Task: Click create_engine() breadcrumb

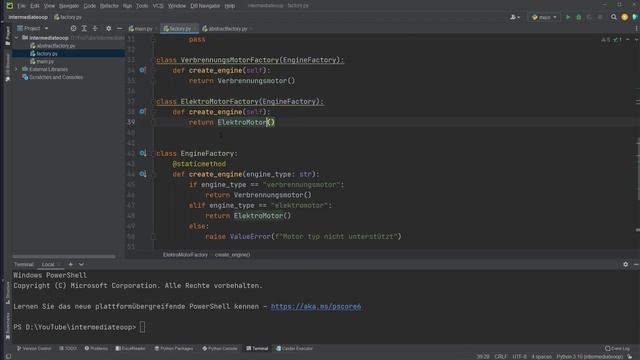Action: click(232, 255)
